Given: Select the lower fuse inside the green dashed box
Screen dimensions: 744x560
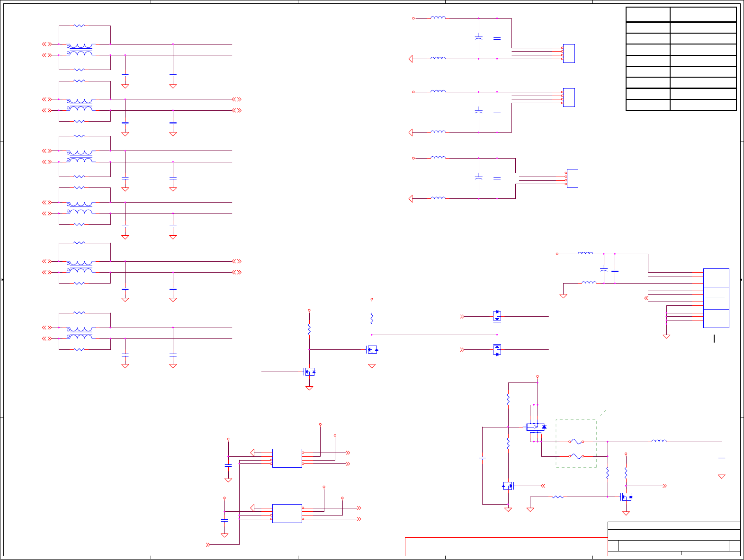Looking at the screenshot, I should (x=576, y=456).
